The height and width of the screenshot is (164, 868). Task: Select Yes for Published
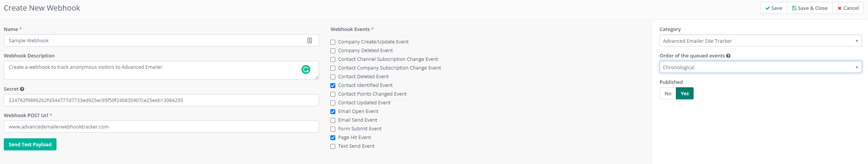[685, 94]
